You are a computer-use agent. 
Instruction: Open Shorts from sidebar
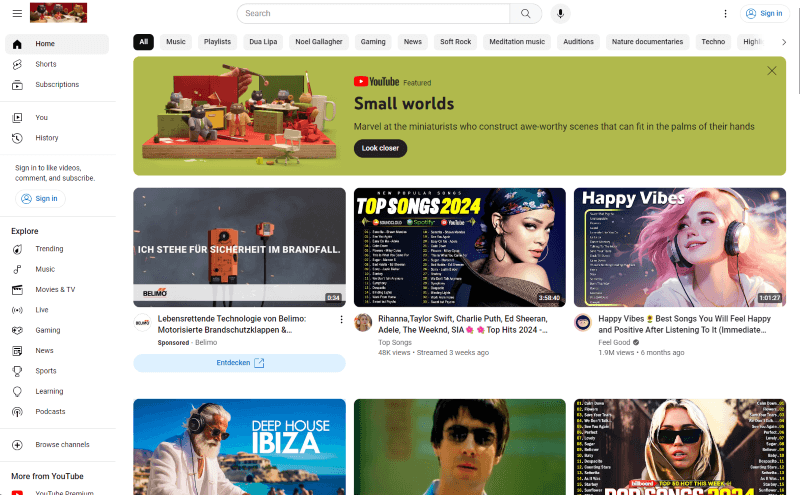click(x=57, y=64)
